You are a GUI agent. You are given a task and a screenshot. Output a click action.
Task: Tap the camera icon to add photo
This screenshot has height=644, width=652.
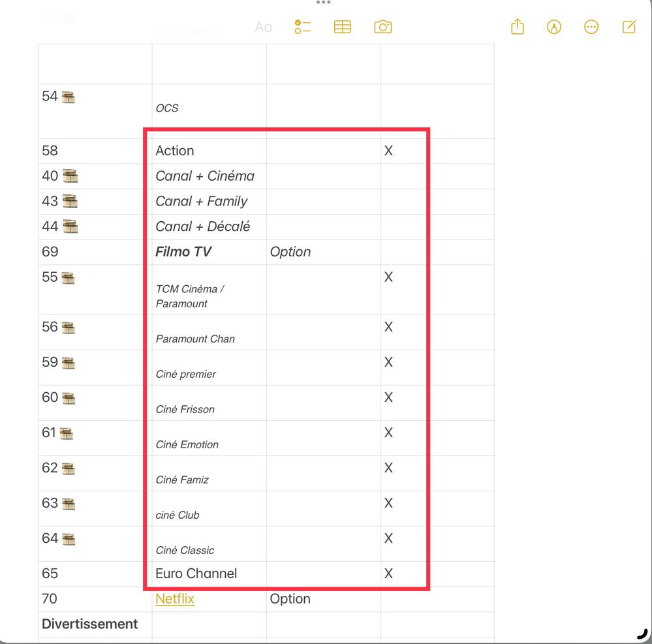coord(382,27)
